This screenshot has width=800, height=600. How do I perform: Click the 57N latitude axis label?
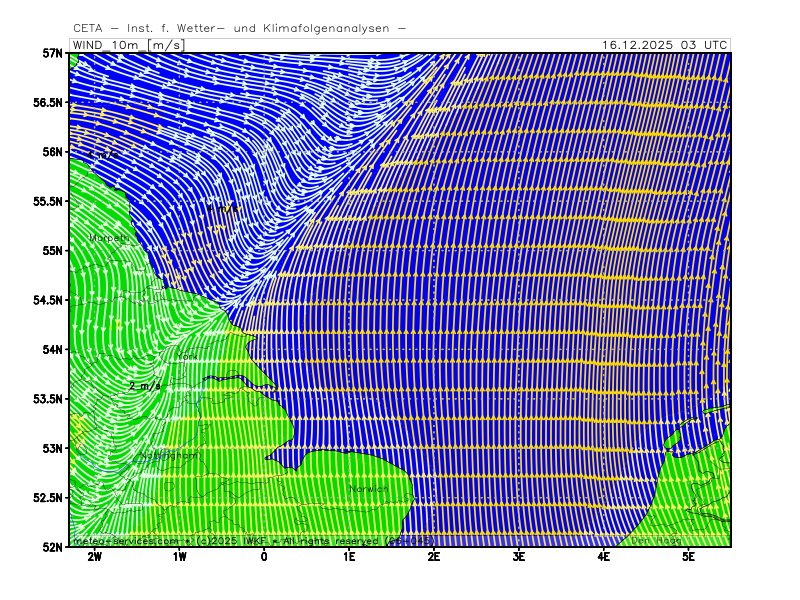point(52,53)
